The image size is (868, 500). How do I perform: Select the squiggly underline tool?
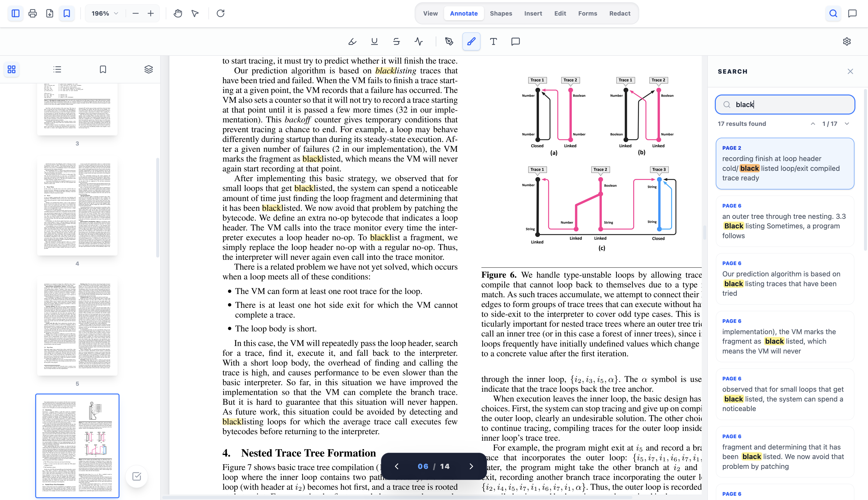(x=419, y=41)
